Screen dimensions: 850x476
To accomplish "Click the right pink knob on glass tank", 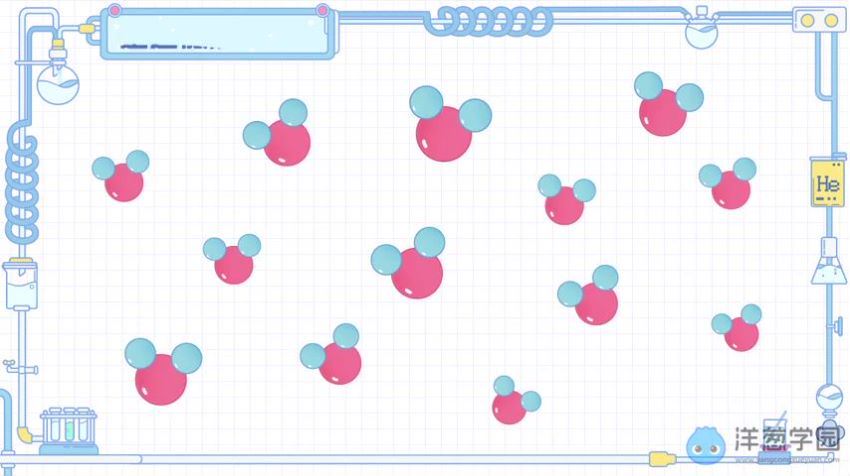I will (322, 11).
